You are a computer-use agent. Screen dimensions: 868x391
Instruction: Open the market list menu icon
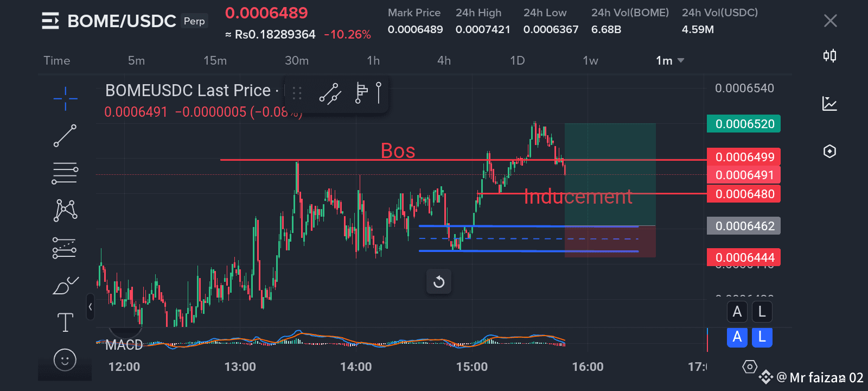click(50, 21)
